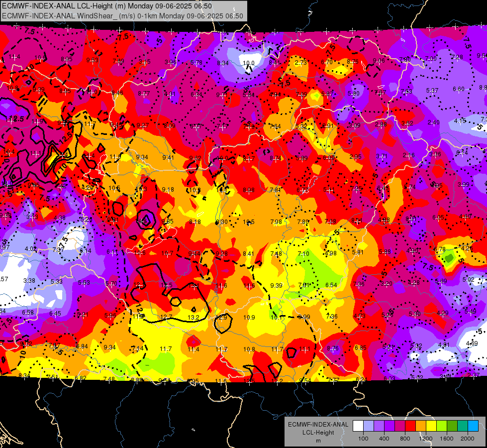The height and width of the screenshot is (448, 487).
Task: Click the wind shear value 3.52
Action: (x=407, y=123)
